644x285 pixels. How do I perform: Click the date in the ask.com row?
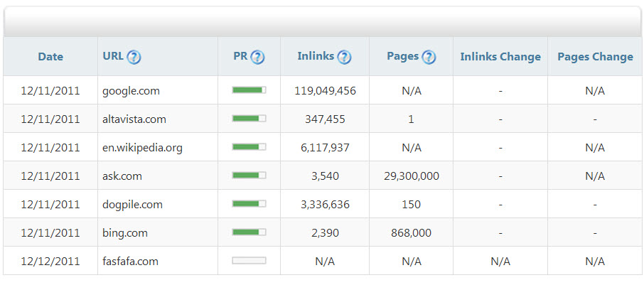pos(50,176)
